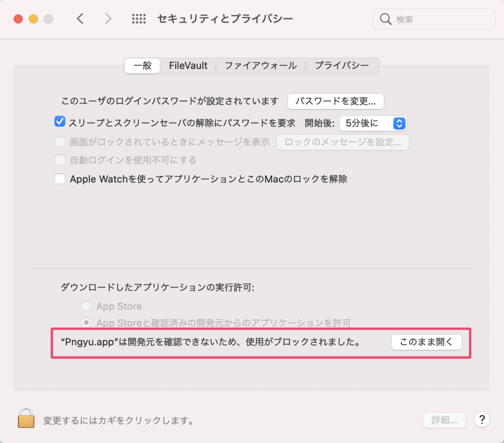Click into the 検索 search field
Viewport: 504px width, 443px height.
[434, 19]
